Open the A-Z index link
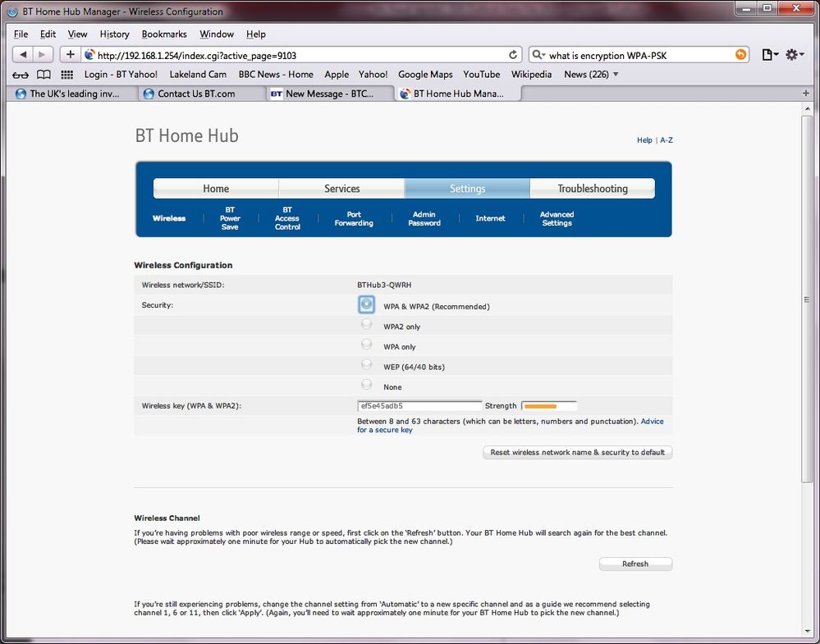The width and height of the screenshot is (820, 644). pyautogui.click(x=667, y=140)
